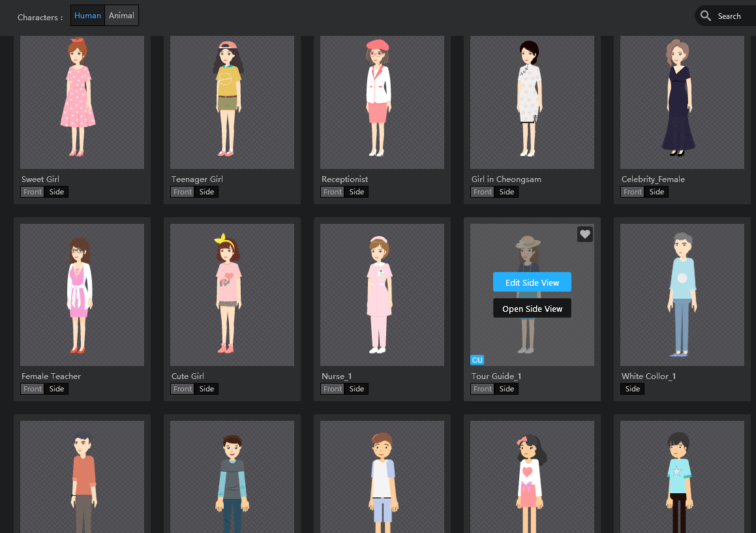Favorite the Tour Guide_1 character
This screenshot has width=756, height=533.
[584, 234]
